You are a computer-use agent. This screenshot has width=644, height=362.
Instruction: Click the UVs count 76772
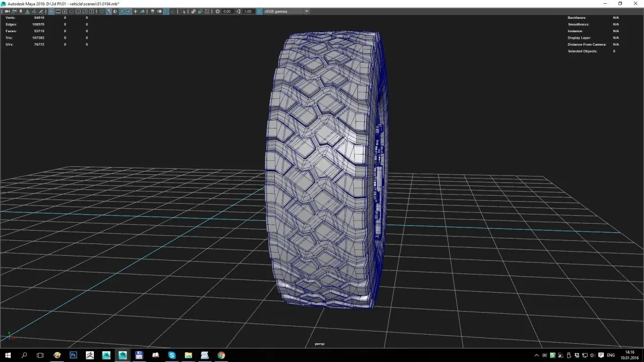[39, 45]
